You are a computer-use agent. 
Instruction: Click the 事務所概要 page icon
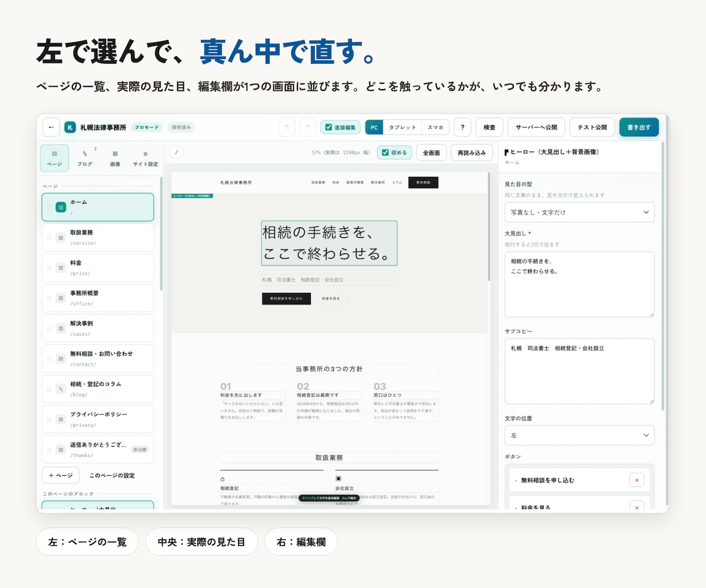60,298
